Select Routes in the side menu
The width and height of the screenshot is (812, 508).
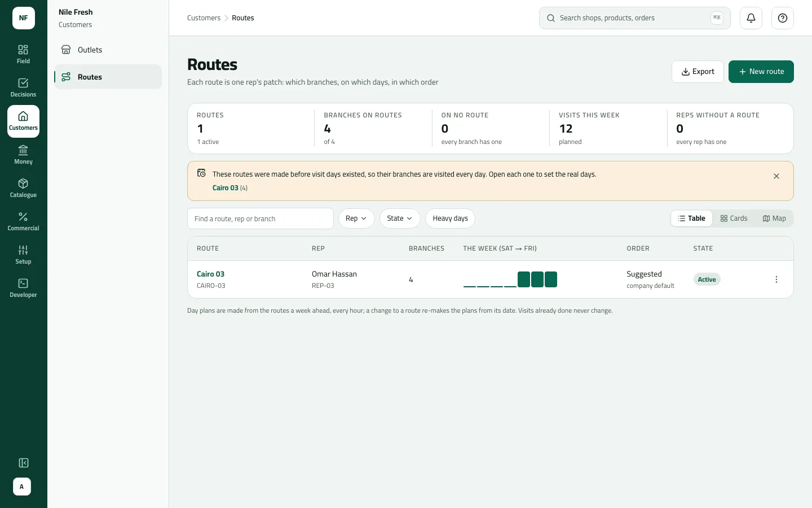click(x=108, y=77)
